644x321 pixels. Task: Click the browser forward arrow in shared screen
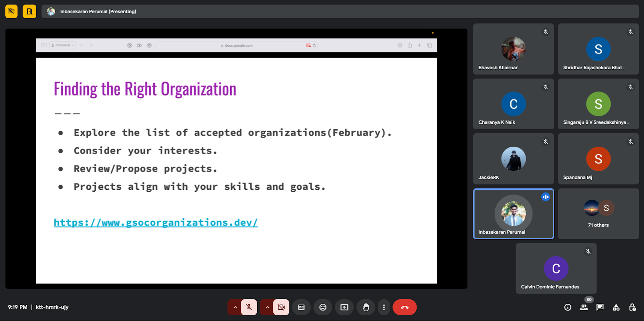[91, 46]
